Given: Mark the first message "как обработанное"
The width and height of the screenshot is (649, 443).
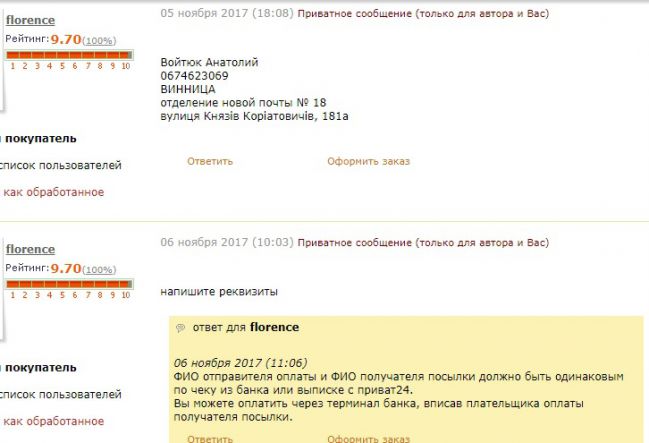Looking at the screenshot, I should (x=53, y=192).
